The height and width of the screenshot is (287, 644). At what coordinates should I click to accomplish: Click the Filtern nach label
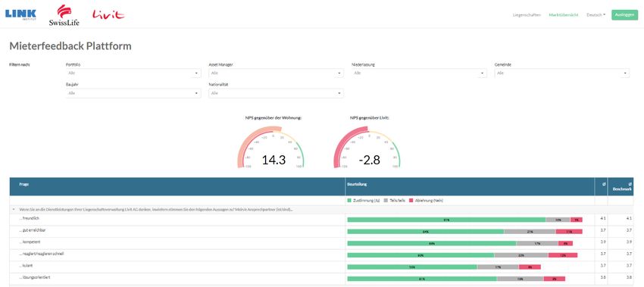click(x=20, y=65)
